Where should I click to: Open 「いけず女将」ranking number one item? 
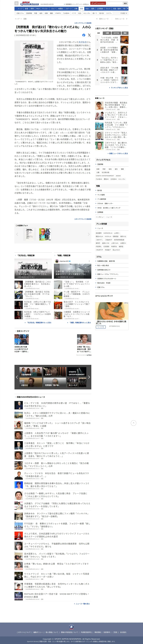click(112, 40)
